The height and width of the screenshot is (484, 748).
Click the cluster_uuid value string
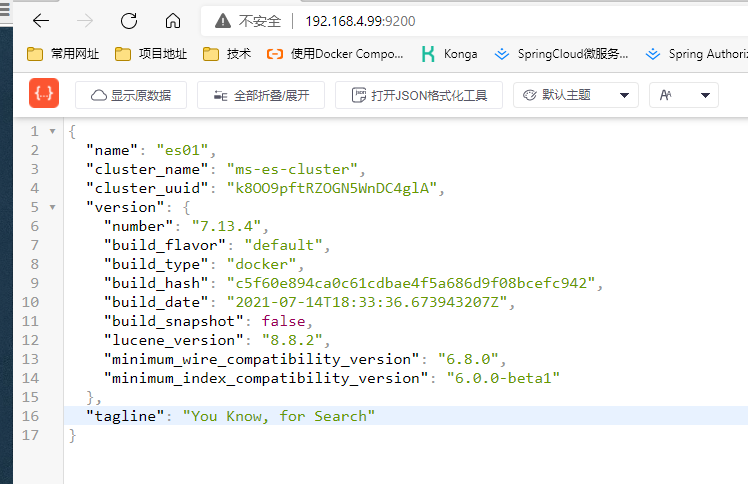click(x=332, y=188)
